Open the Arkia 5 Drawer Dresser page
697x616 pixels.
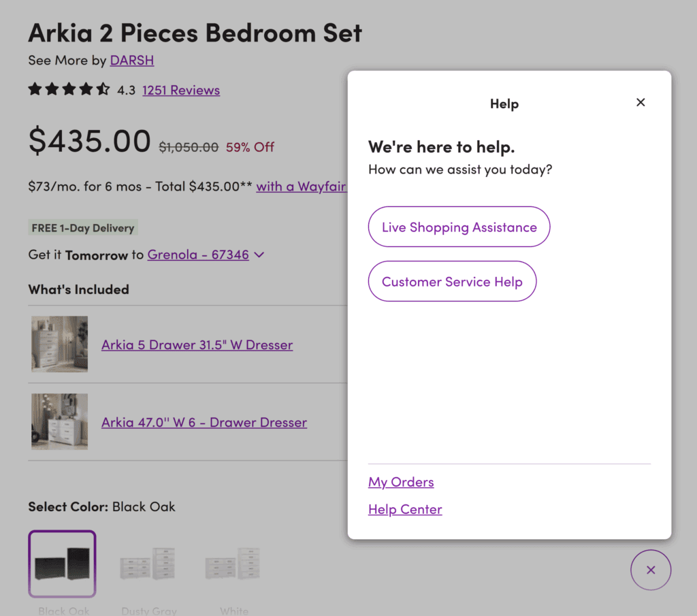tap(197, 344)
